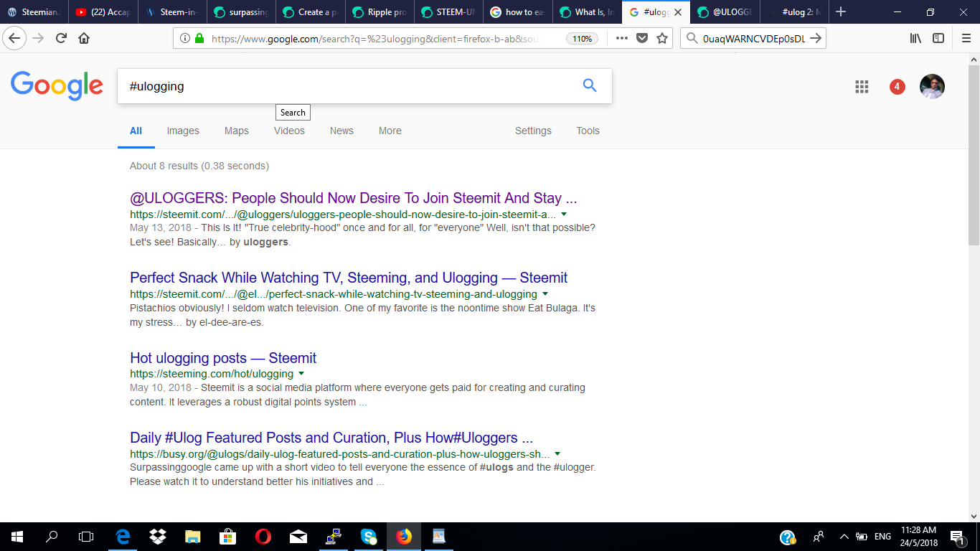Open a new browser tab
980x551 pixels.
pos(841,11)
